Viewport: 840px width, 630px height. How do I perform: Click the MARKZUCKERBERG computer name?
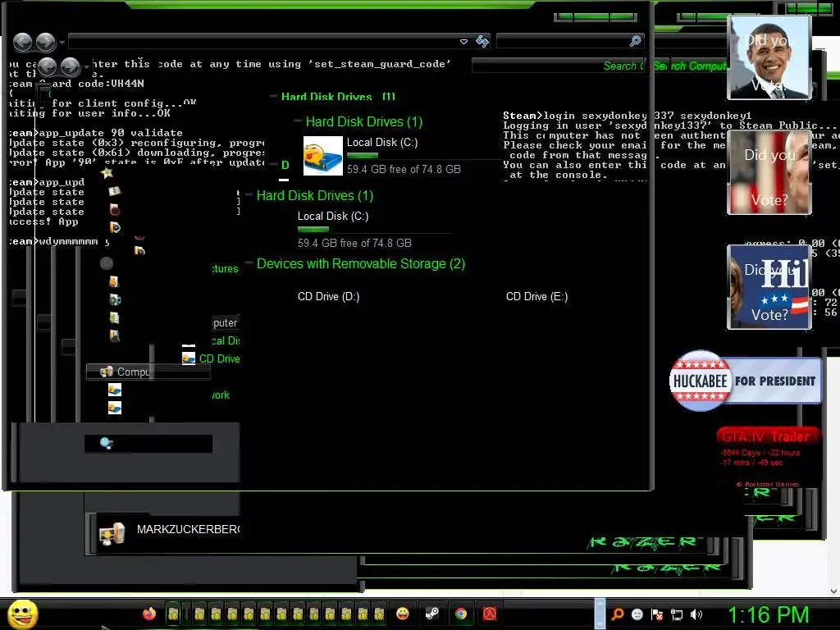point(188,529)
